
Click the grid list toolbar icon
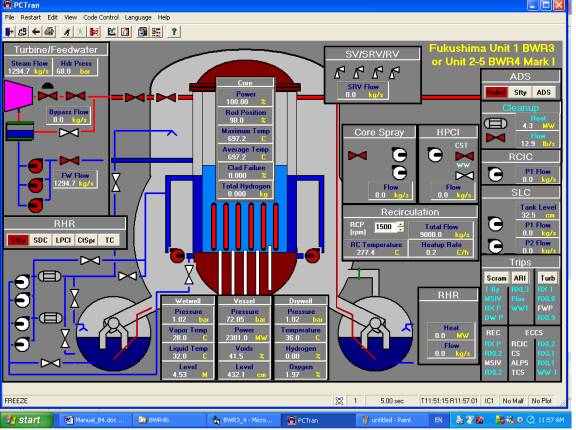click(156, 32)
